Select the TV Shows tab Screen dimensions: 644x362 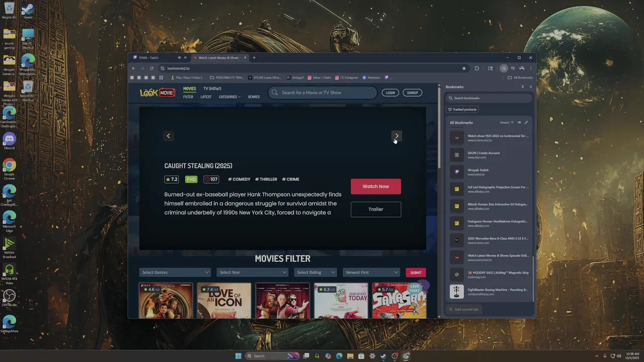tap(212, 88)
